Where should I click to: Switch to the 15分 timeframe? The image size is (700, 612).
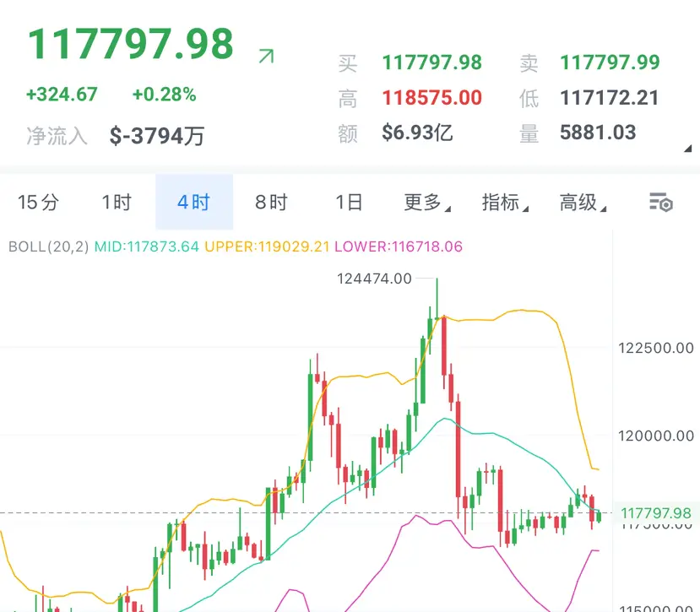tap(38, 203)
